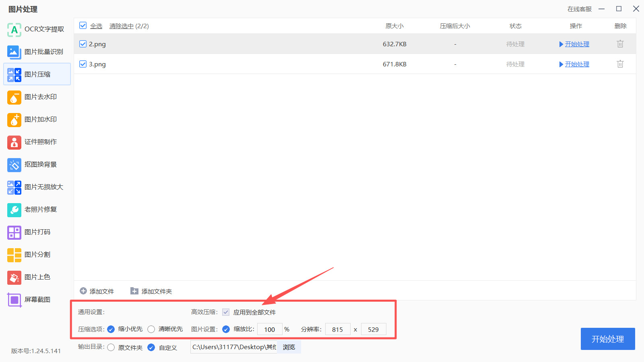The height and width of the screenshot is (362, 644).
Task: Click the 添加文件夹 folder icon
Action: coord(134,291)
